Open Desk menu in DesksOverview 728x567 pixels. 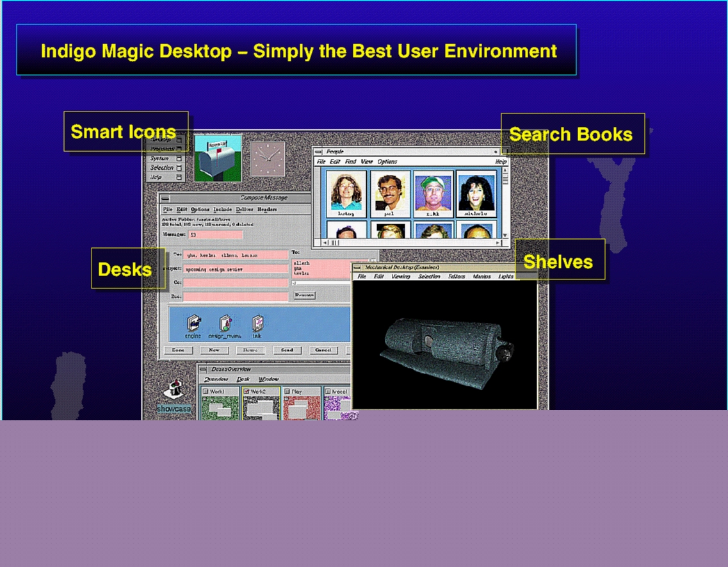coord(243,379)
